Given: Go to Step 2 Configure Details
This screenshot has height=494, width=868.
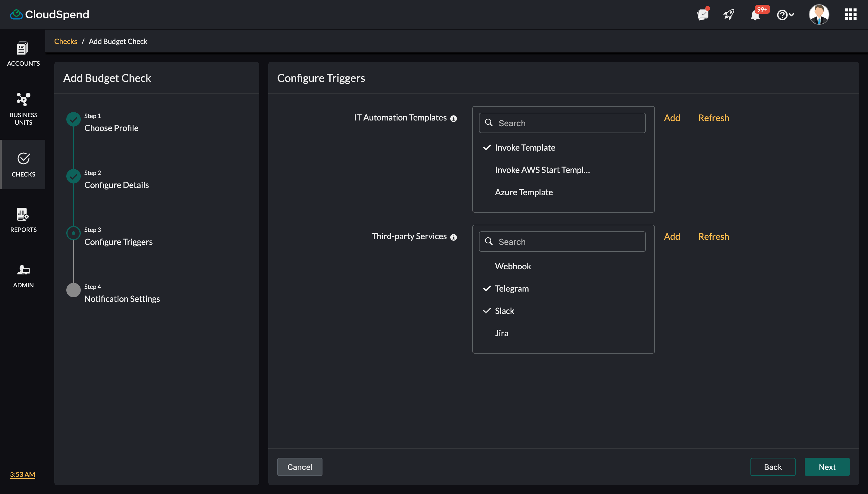Looking at the screenshot, I should point(116,185).
